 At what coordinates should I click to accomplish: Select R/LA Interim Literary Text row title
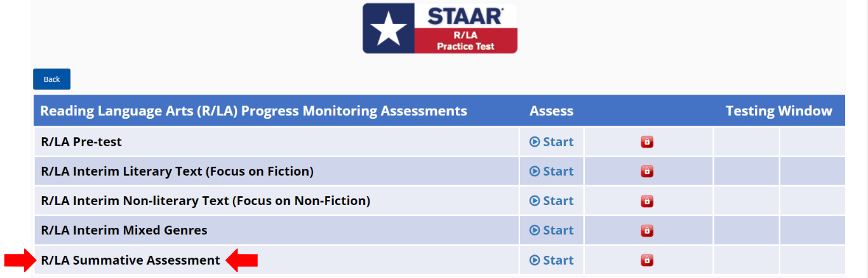pos(177,171)
